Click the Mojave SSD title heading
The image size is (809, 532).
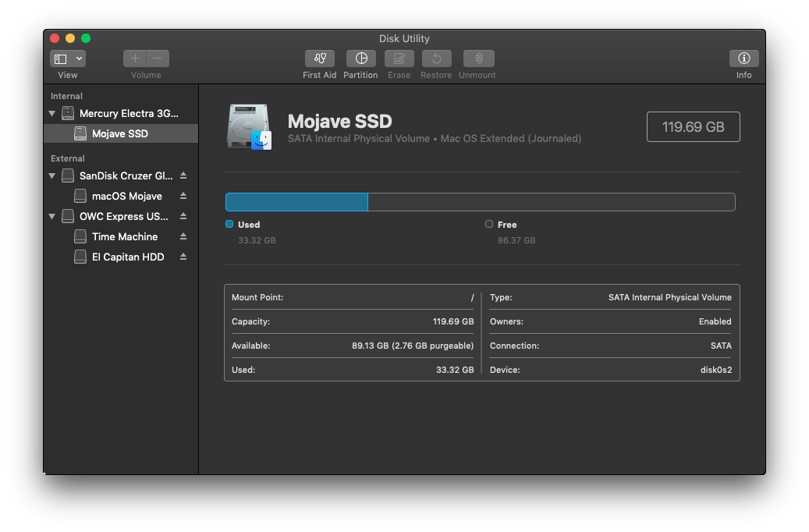340,122
